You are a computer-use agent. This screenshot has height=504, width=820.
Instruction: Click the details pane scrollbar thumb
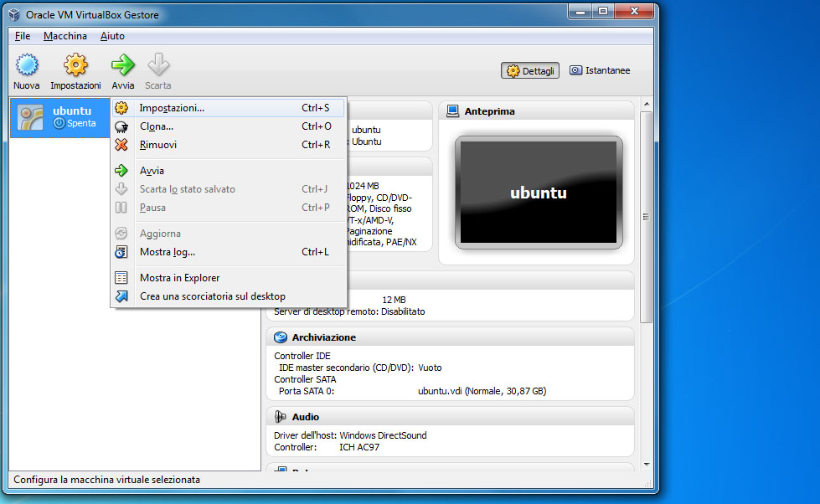[647, 217]
